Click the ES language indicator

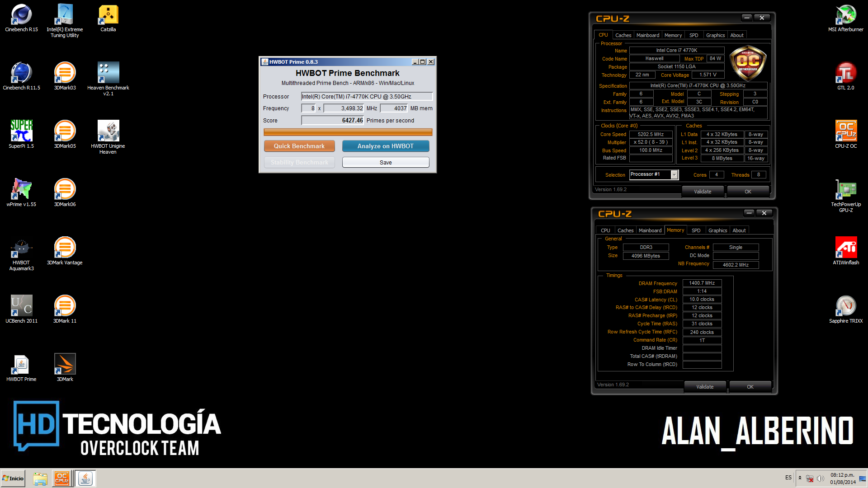click(788, 478)
